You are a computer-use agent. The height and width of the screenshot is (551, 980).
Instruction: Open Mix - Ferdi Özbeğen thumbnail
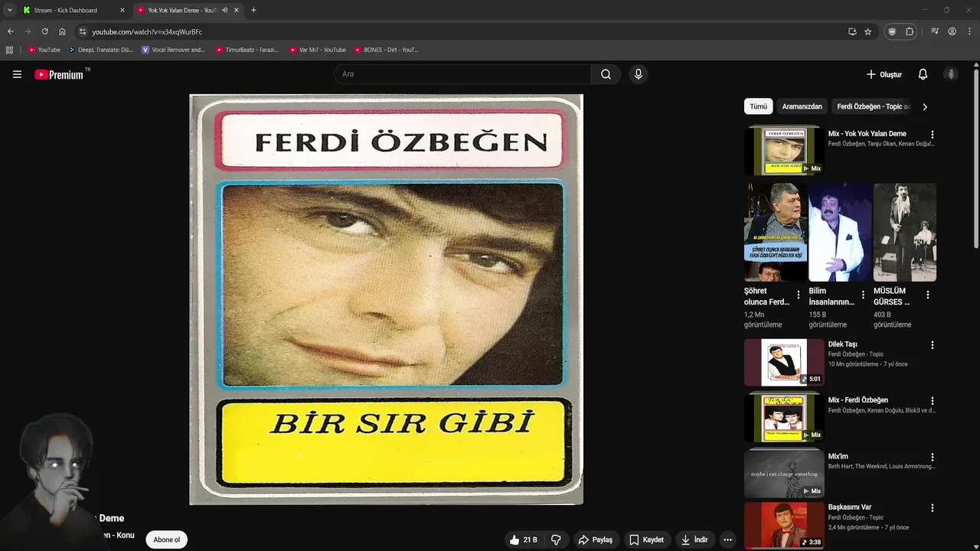(x=784, y=418)
